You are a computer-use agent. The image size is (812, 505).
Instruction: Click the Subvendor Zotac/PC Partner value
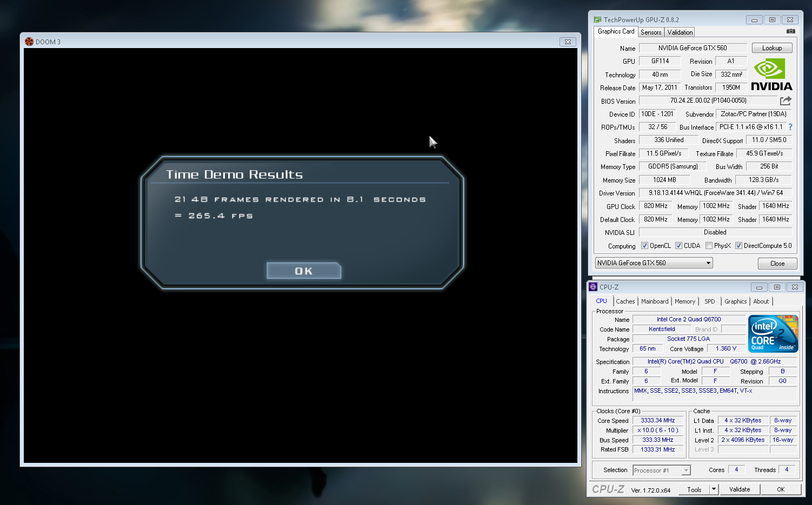click(x=754, y=114)
